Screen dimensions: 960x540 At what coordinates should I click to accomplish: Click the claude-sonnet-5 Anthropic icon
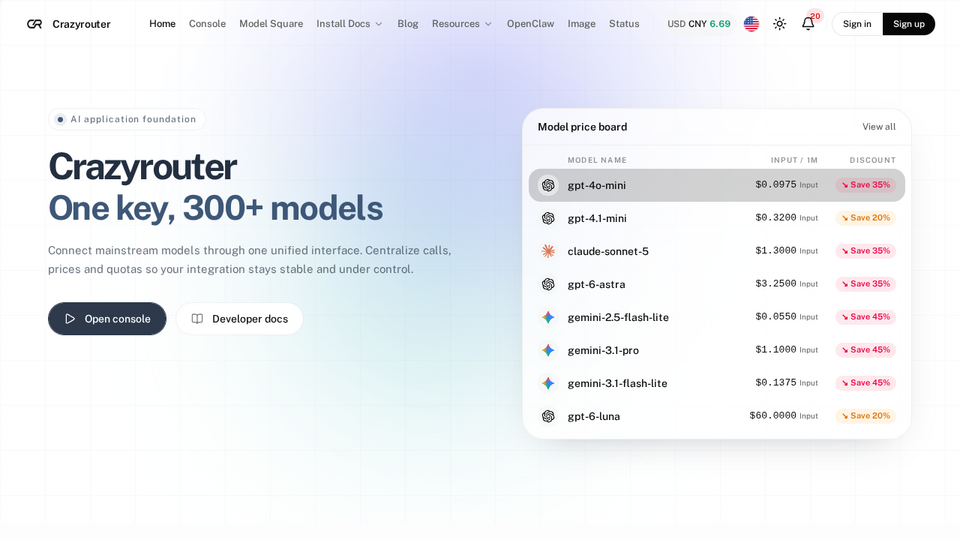tap(548, 251)
